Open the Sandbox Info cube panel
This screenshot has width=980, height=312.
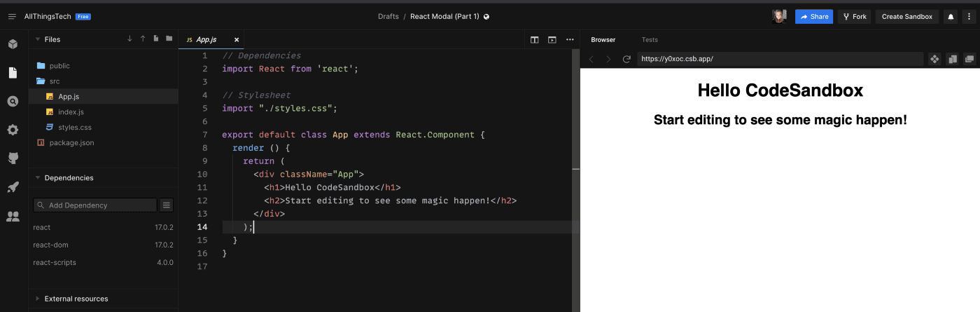(x=13, y=44)
